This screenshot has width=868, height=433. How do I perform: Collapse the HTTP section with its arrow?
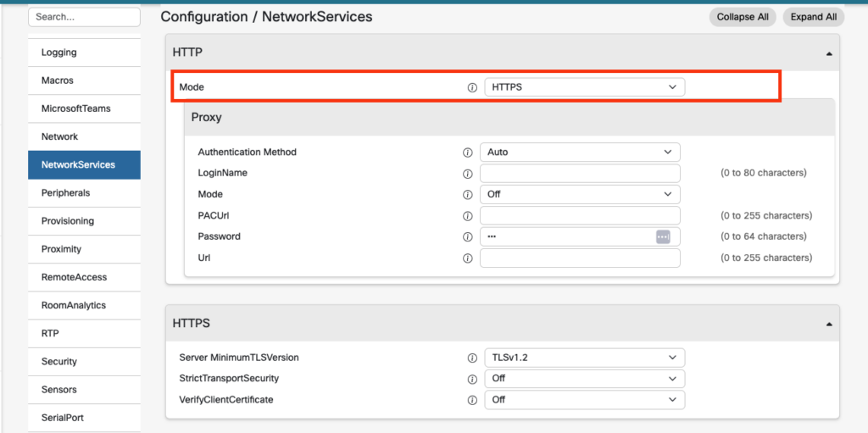coord(829,53)
